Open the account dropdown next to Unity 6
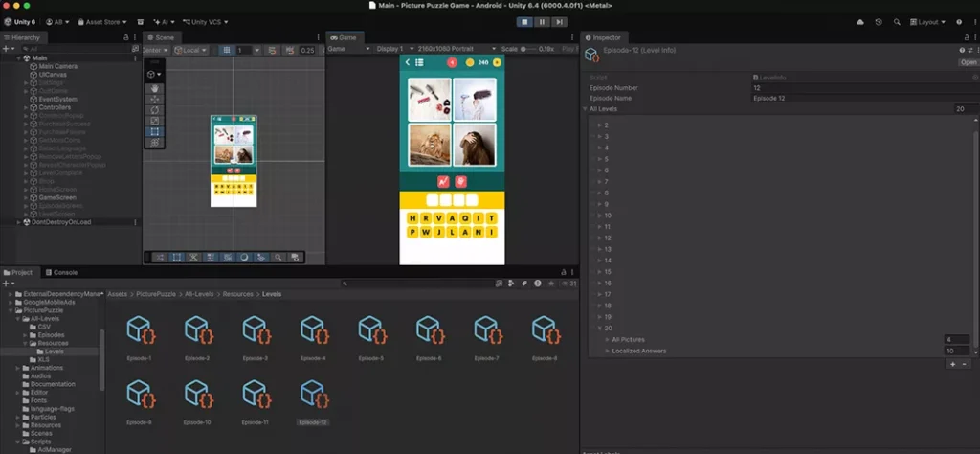The width and height of the screenshot is (980, 454). tap(58, 22)
